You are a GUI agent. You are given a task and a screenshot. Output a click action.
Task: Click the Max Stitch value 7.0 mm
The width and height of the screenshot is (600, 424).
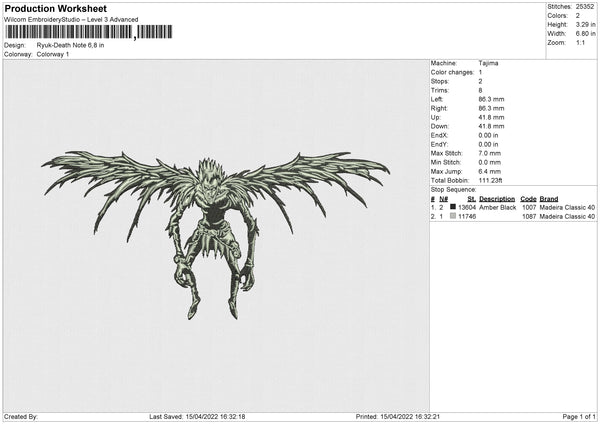point(490,153)
